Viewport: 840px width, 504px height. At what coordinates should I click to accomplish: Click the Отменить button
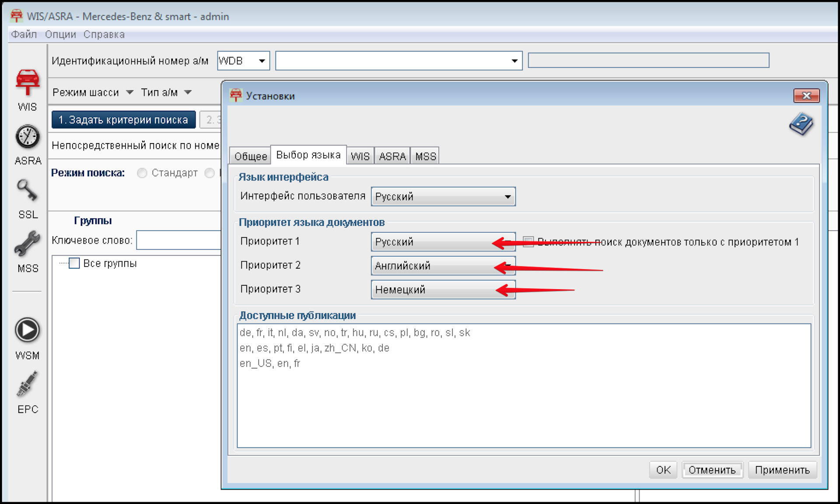coord(712,470)
